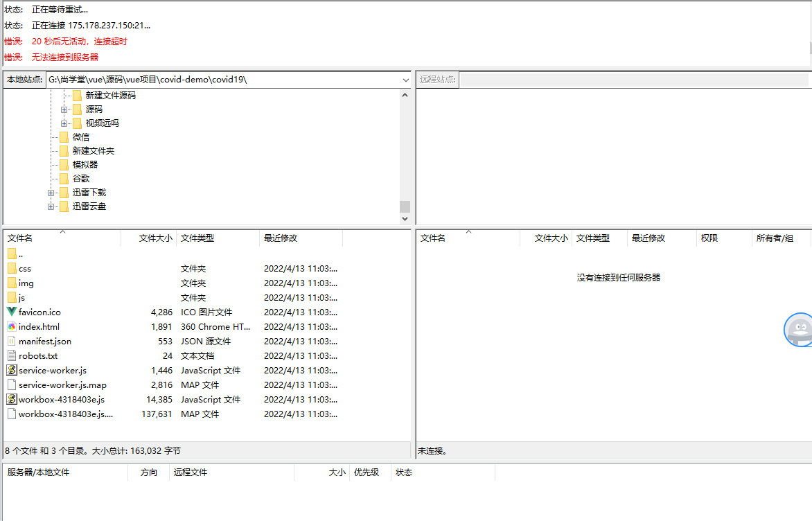Screen dimensions: 812x521
Task: Sort local files by 文件类型 column
Action: [x=218, y=238]
